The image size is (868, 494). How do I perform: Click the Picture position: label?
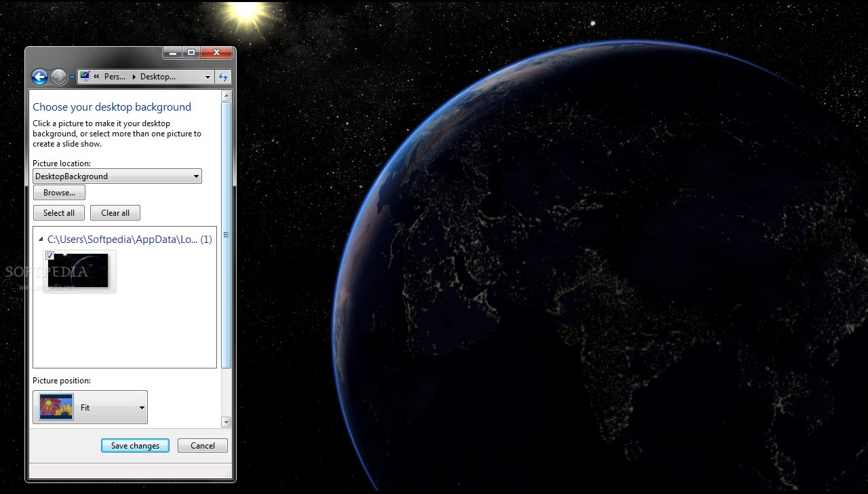point(62,381)
